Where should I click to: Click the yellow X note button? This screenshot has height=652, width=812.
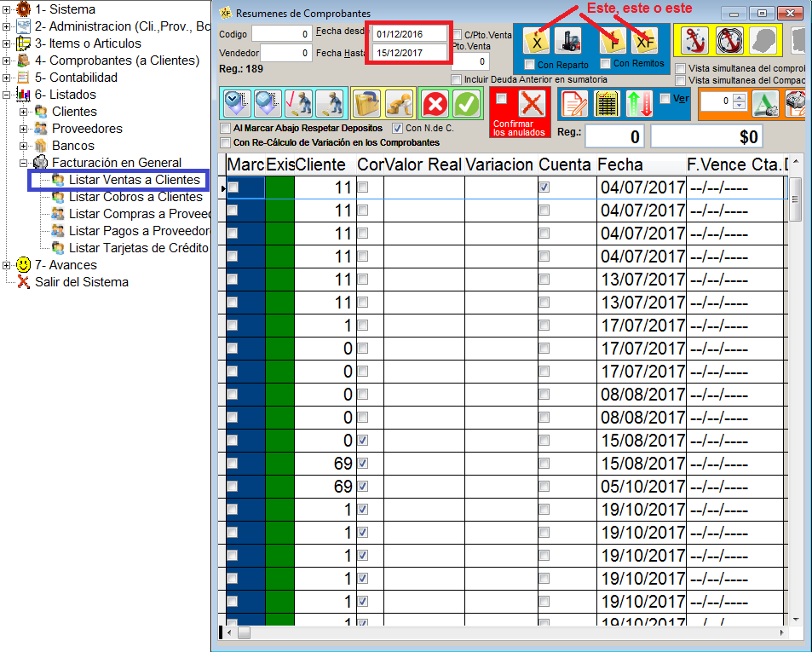537,42
